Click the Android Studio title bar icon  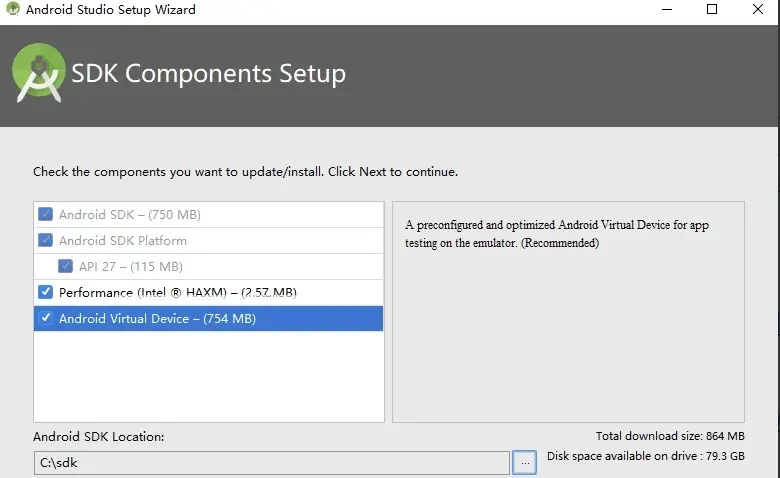tap(12, 9)
